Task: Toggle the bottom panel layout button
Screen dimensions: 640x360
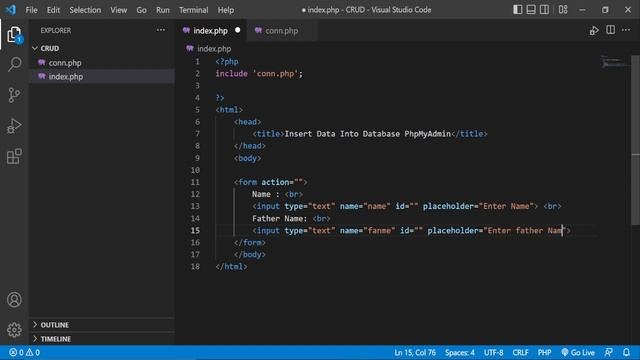Action: pos(531,9)
